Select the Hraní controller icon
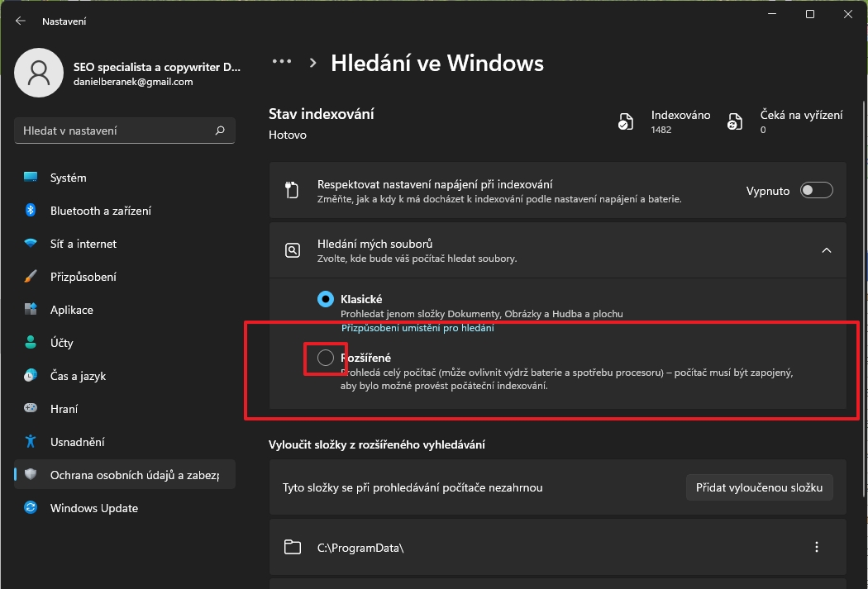The width and height of the screenshot is (868, 589). pos(31,408)
